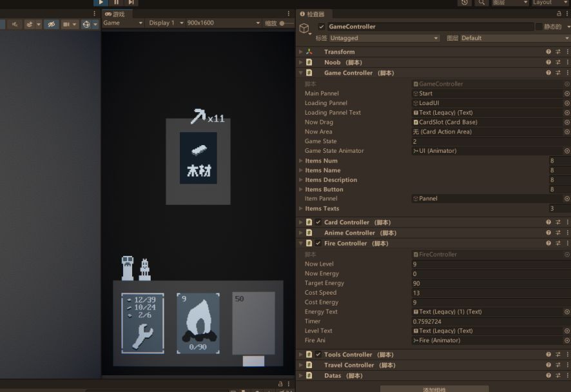Click the gizmos globe icon
571x392 pixels.
click(x=86, y=24)
